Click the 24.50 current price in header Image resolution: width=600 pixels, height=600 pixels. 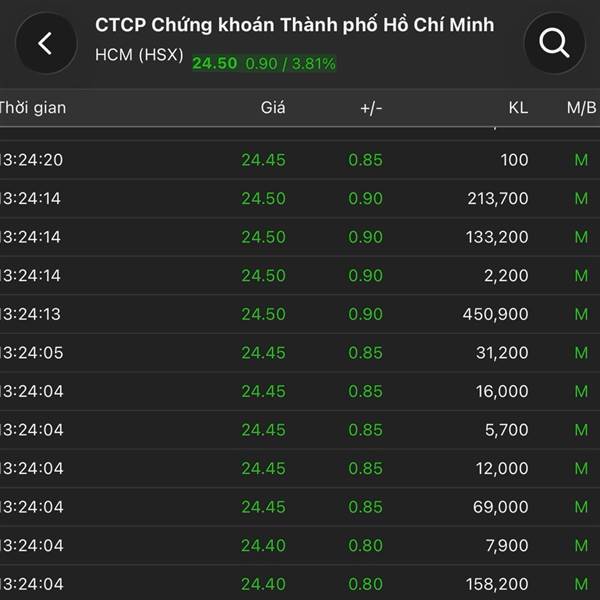click(x=214, y=63)
